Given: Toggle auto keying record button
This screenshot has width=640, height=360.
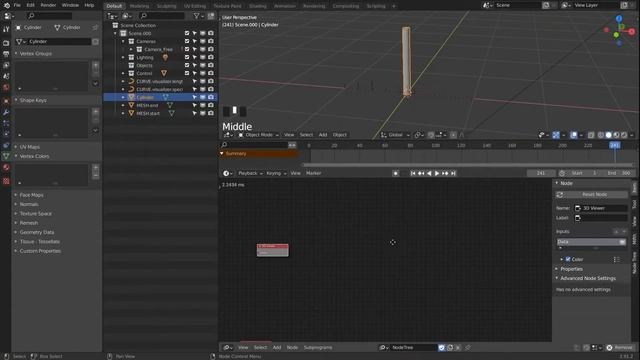Looking at the screenshot, I should pyautogui.click(x=395, y=173).
